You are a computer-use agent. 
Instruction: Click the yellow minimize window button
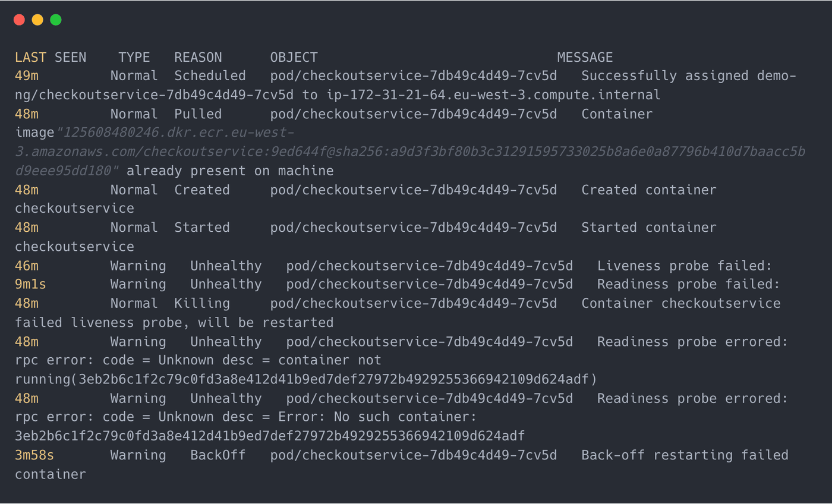pos(37,20)
